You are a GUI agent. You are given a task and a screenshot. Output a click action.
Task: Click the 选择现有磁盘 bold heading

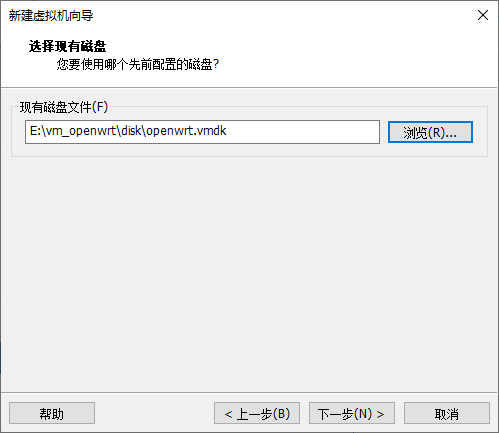[x=67, y=46]
